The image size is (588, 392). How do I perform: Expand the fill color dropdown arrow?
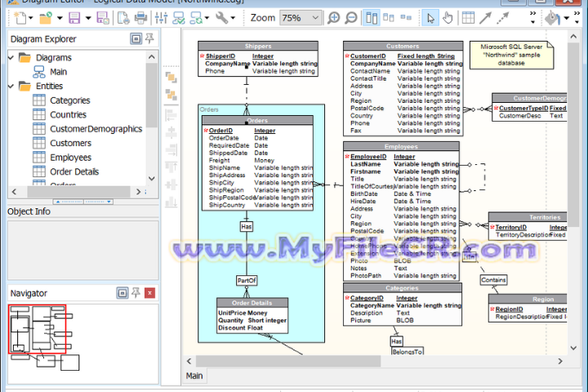567,18
